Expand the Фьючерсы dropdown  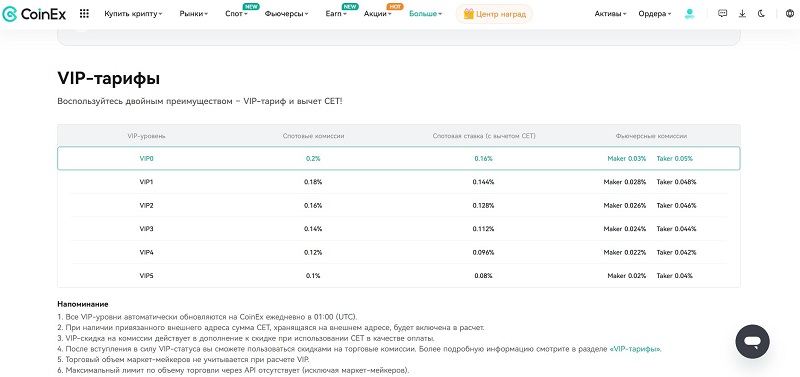coord(286,14)
